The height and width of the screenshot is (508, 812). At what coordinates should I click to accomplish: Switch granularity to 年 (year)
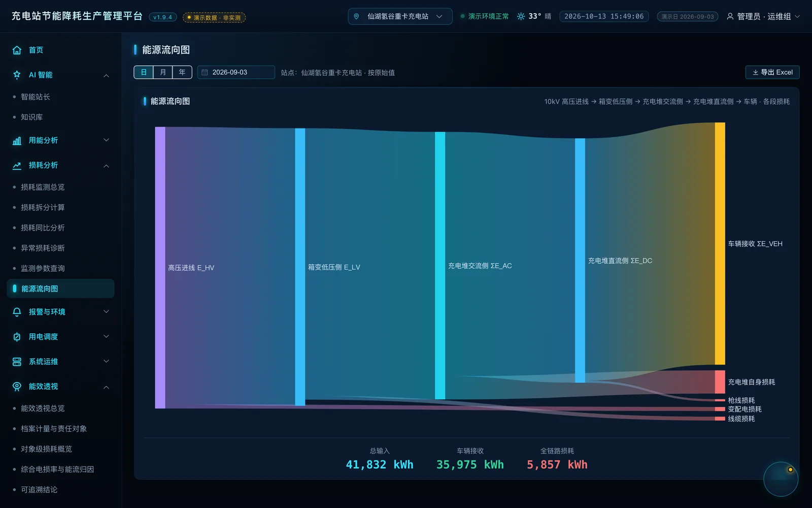(x=182, y=72)
